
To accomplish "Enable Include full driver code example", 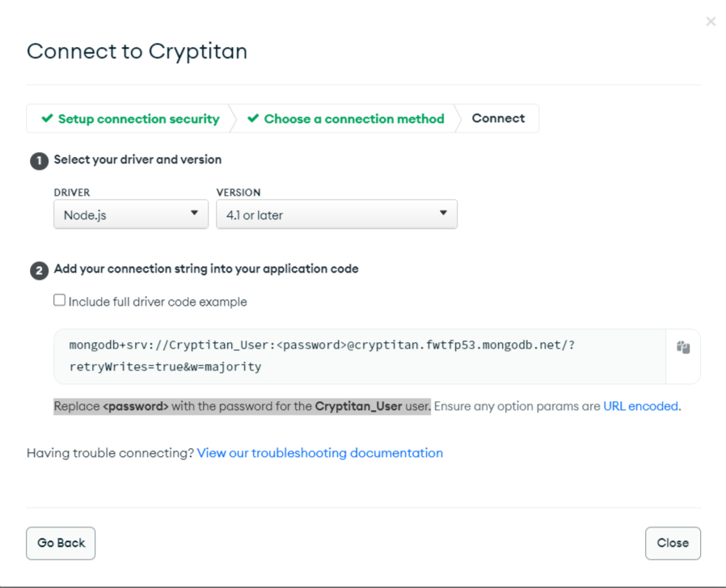I will 60,301.
